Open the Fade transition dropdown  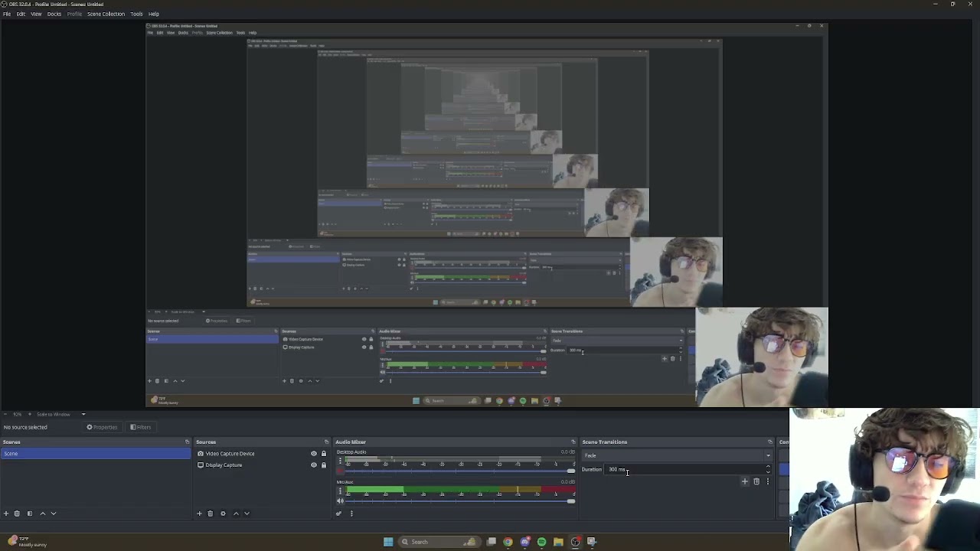coord(677,455)
